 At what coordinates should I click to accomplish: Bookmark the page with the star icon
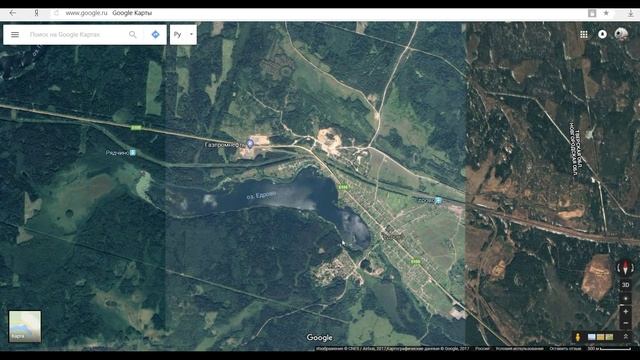(x=606, y=13)
